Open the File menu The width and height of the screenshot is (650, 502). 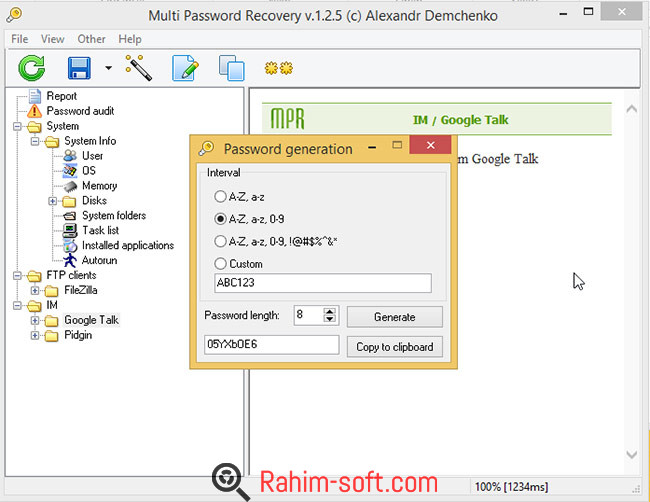[19, 39]
